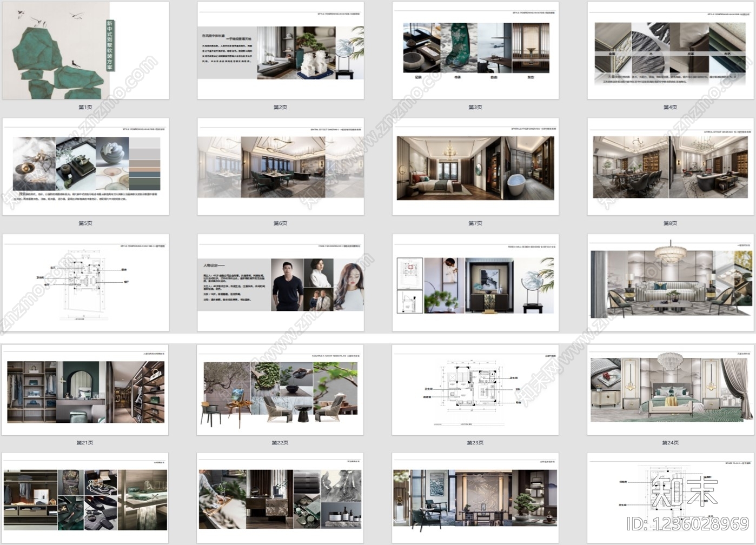The width and height of the screenshot is (756, 545).
Task: Click the page label 第23页
Action: [475, 442]
